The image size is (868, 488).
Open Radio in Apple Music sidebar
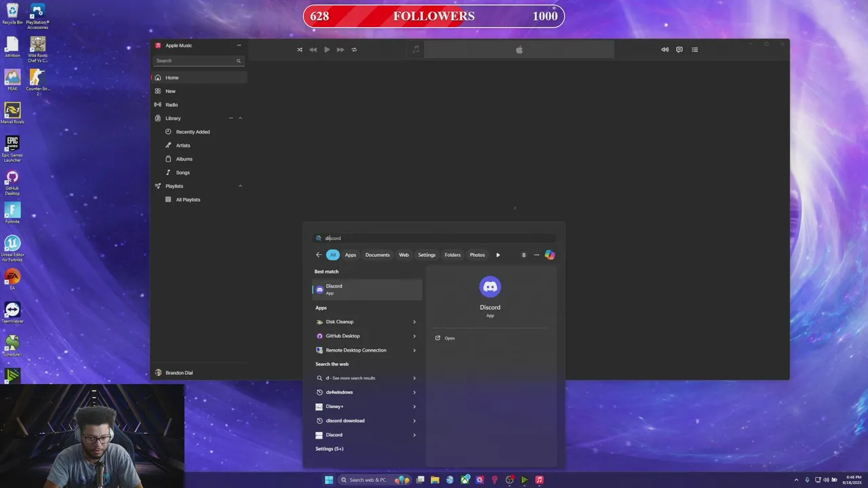coord(199,104)
